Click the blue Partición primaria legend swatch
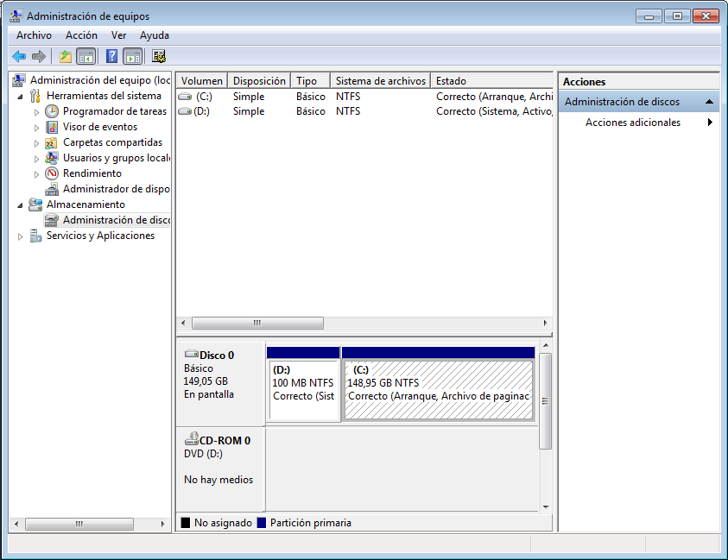This screenshot has width=728, height=560. [262, 523]
